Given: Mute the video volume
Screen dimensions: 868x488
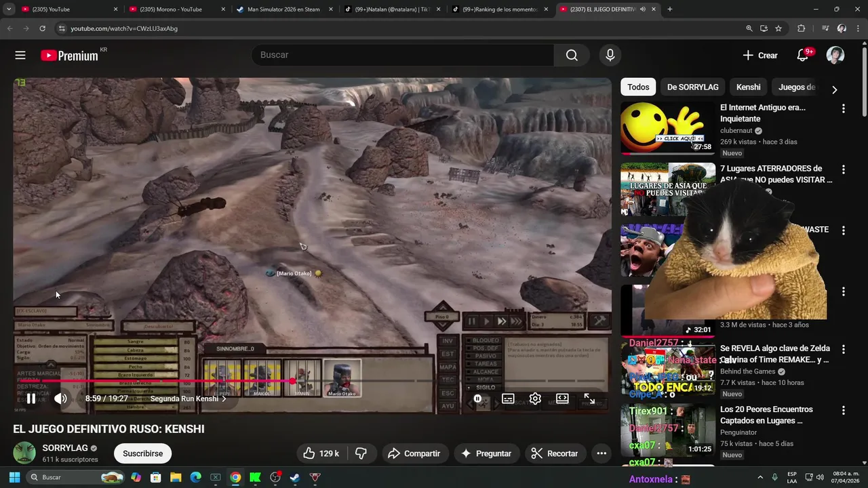Looking at the screenshot, I should tap(60, 399).
